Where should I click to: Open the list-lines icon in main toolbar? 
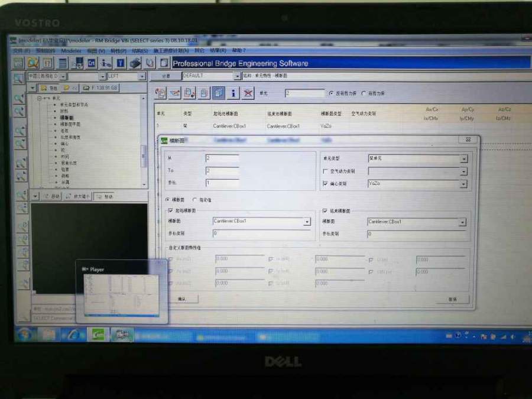(63, 63)
